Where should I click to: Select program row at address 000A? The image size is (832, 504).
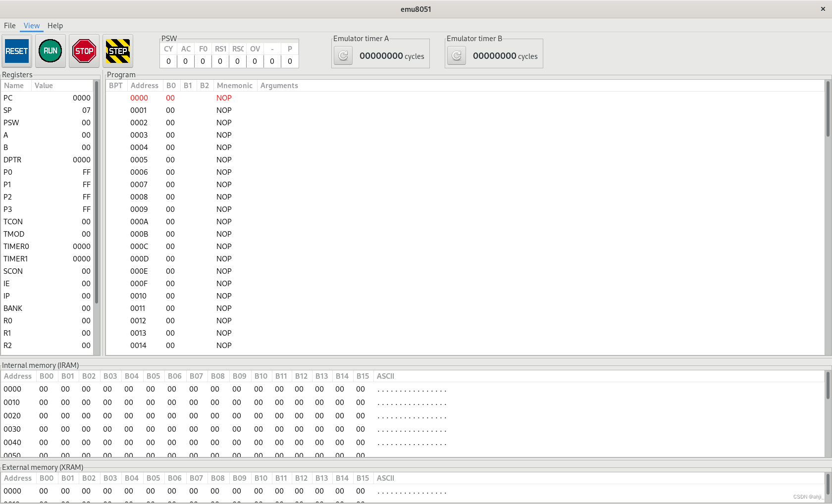click(465, 222)
